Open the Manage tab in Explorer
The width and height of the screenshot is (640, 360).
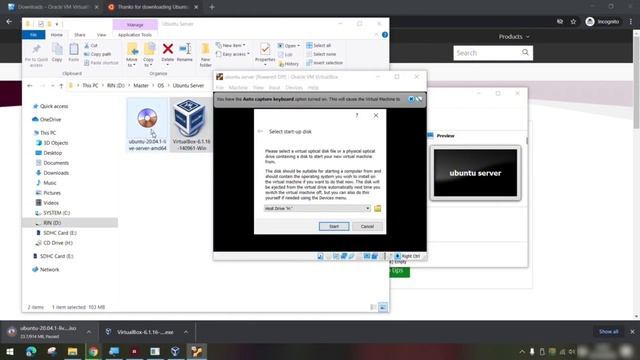click(x=135, y=25)
